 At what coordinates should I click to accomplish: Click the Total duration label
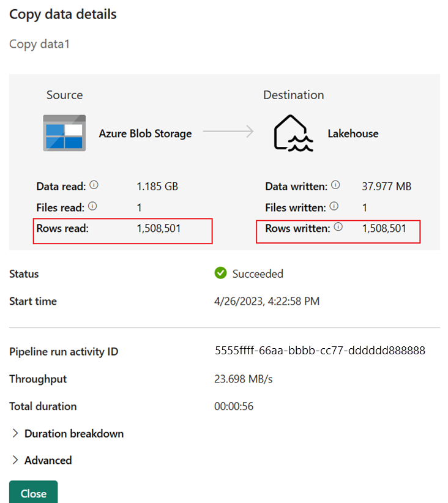click(x=43, y=406)
